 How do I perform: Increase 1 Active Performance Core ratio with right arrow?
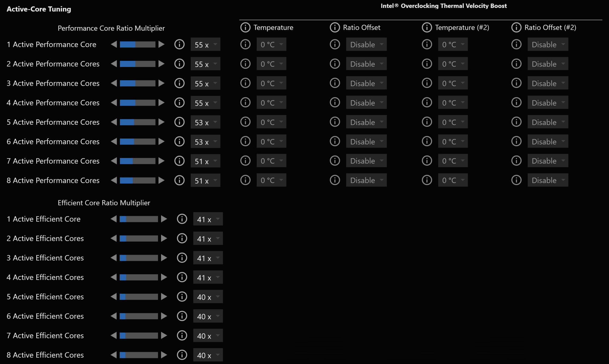tap(162, 44)
